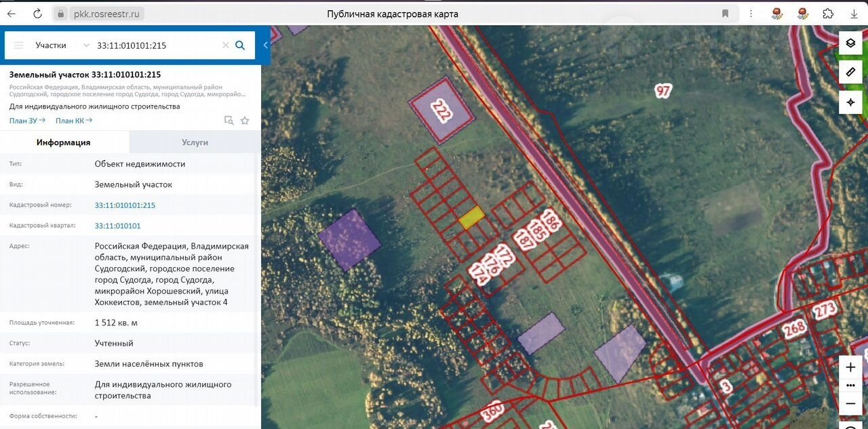Screen dimensions: 868x429
Task: Open the map layers panel
Action: coord(850,43)
